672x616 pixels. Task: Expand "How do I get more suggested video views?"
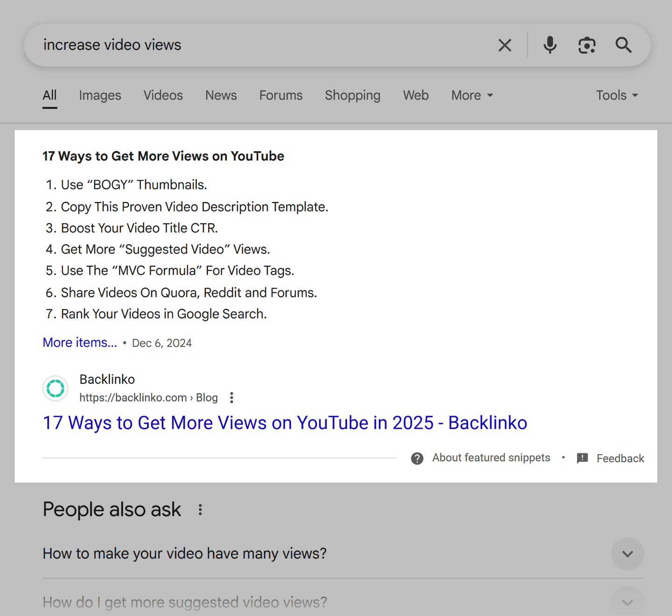(627, 602)
